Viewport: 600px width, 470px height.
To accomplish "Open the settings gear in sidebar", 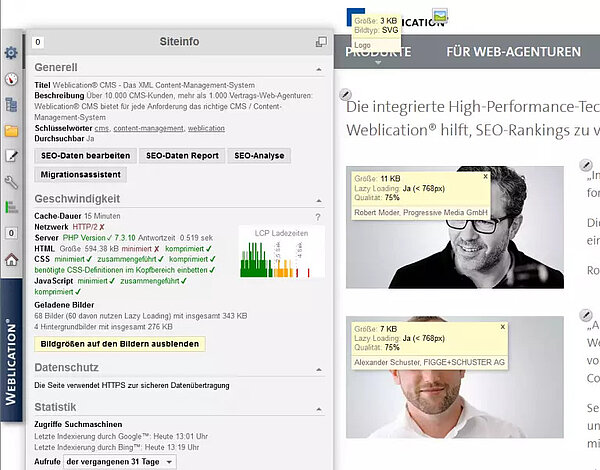I will tap(11, 53).
